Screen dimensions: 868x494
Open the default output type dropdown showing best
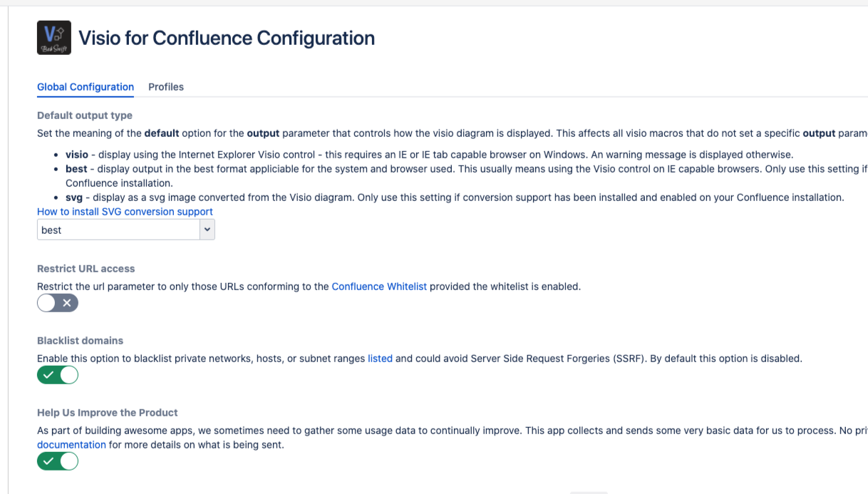(118, 230)
